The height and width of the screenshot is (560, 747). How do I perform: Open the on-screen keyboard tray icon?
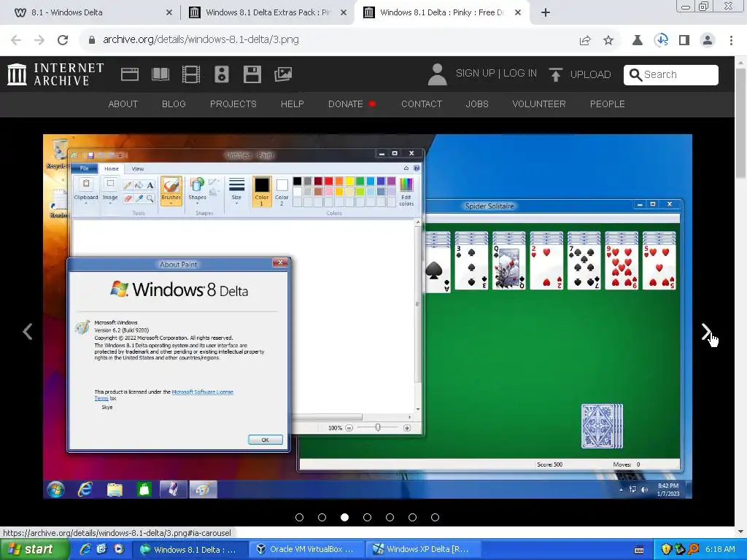coord(639,550)
